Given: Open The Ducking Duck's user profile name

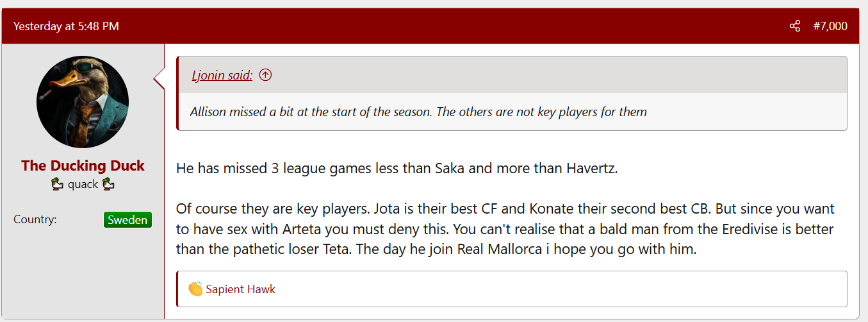Looking at the screenshot, I should (x=83, y=165).
